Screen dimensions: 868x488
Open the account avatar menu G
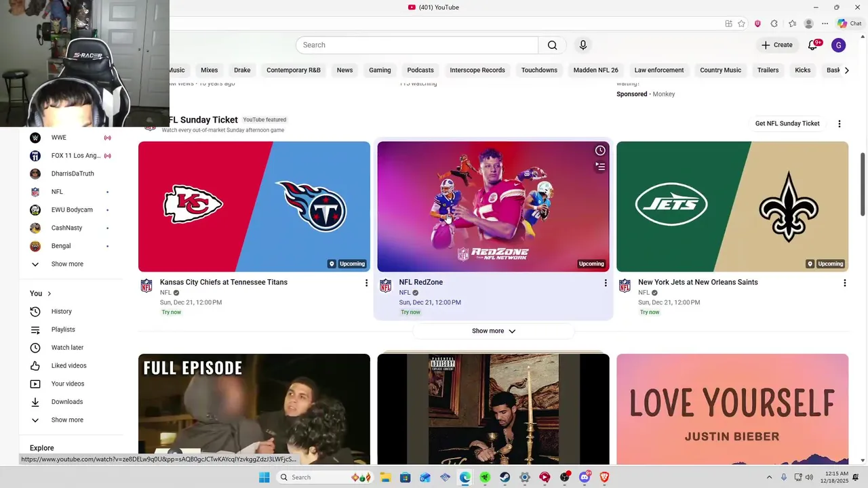point(839,45)
